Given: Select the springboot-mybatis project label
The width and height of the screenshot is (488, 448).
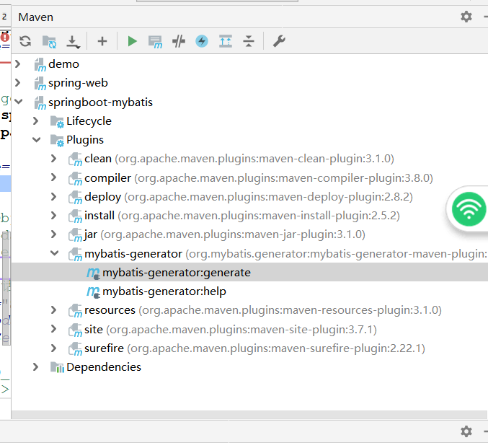Looking at the screenshot, I should click(x=100, y=102).
